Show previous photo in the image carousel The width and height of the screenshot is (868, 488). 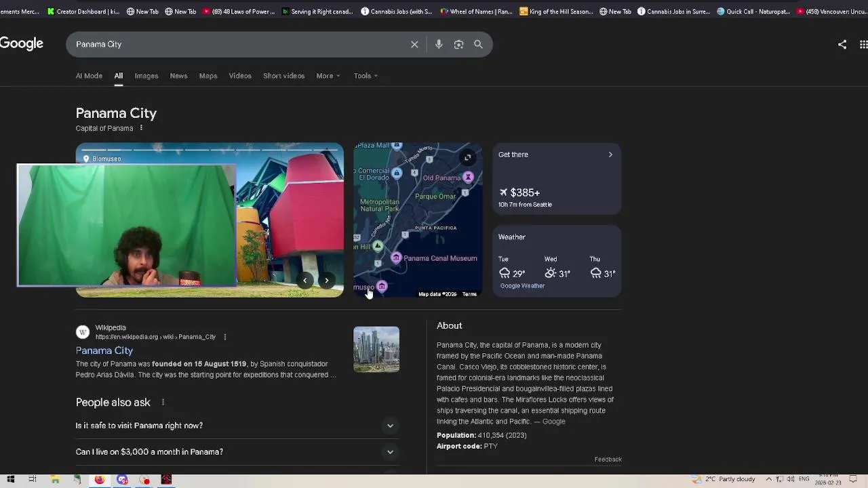coord(304,281)
